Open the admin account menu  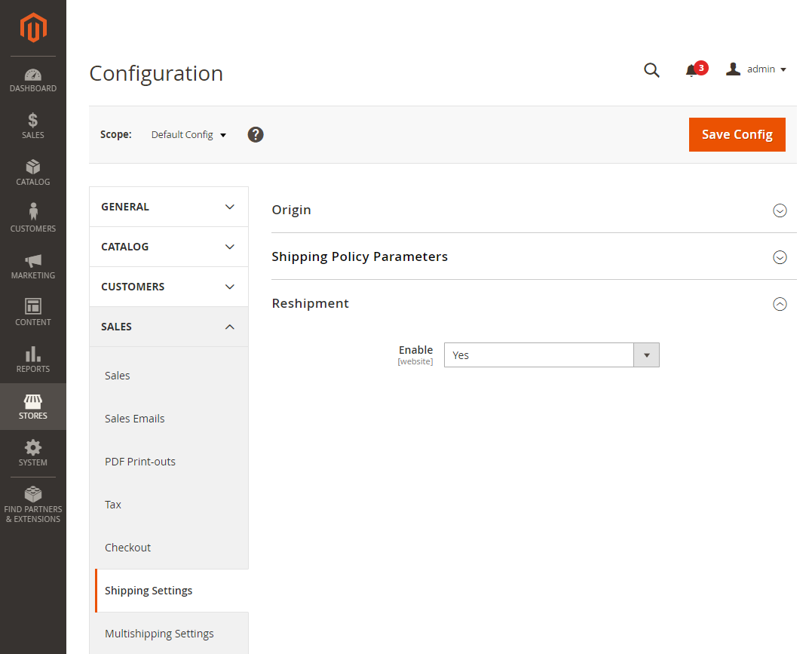coord(756,69)
